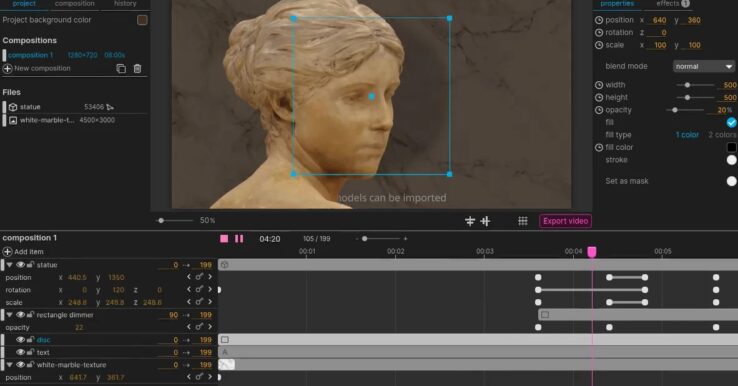Click the timeline zoom slider

point(381,239)
